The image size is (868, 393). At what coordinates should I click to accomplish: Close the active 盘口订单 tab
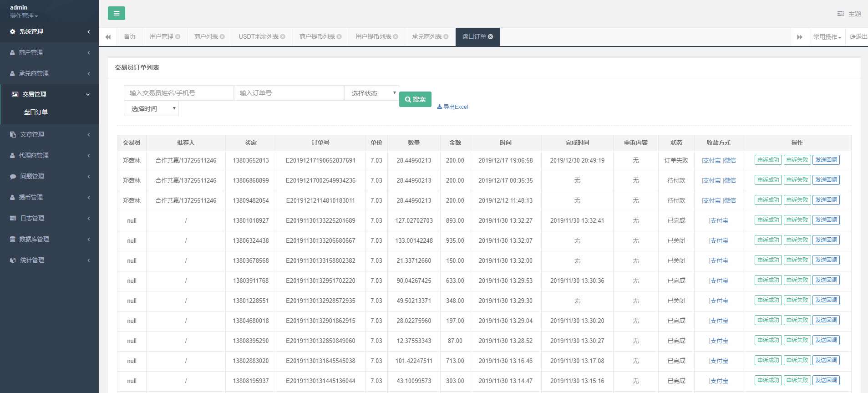491,37
